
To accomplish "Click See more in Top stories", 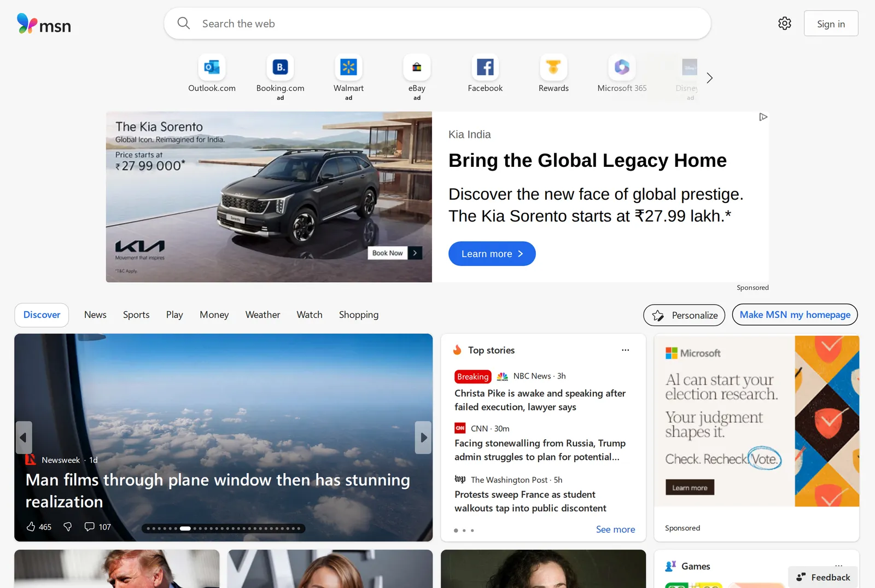I will (615, 529).
